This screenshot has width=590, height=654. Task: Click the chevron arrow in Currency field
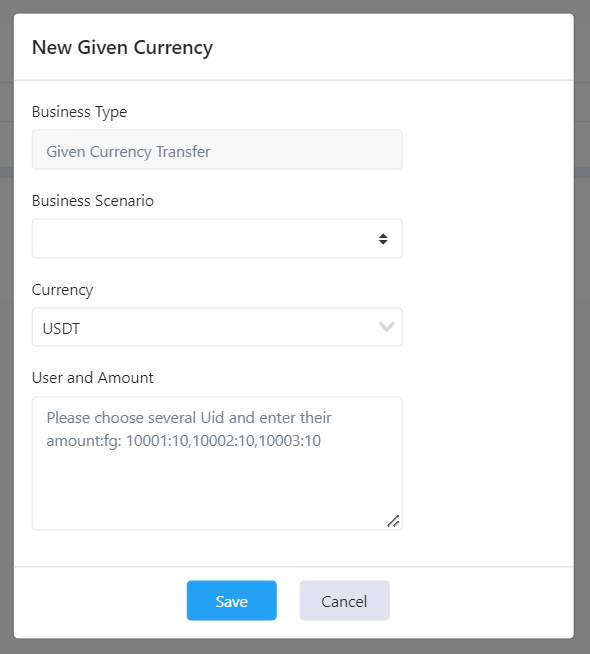point(387,327)
